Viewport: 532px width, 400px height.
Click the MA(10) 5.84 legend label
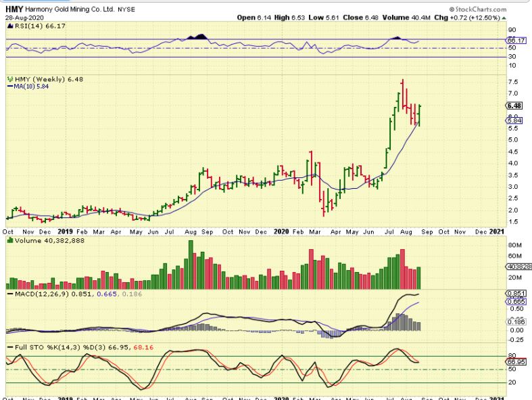coord(31,87)
